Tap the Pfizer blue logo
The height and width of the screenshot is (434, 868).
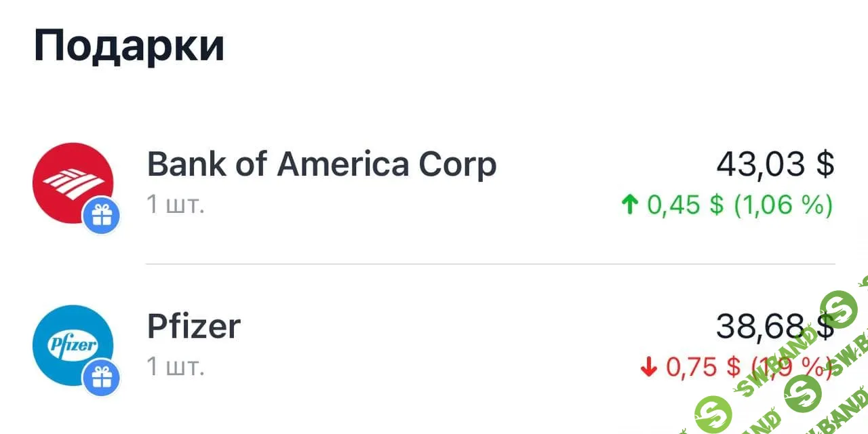pos(71,344)
